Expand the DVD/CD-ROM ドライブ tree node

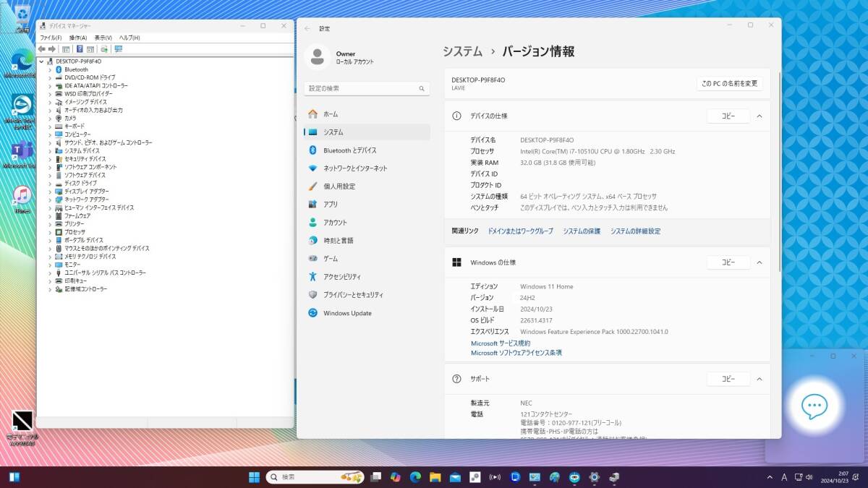click(x=50, y=77)
